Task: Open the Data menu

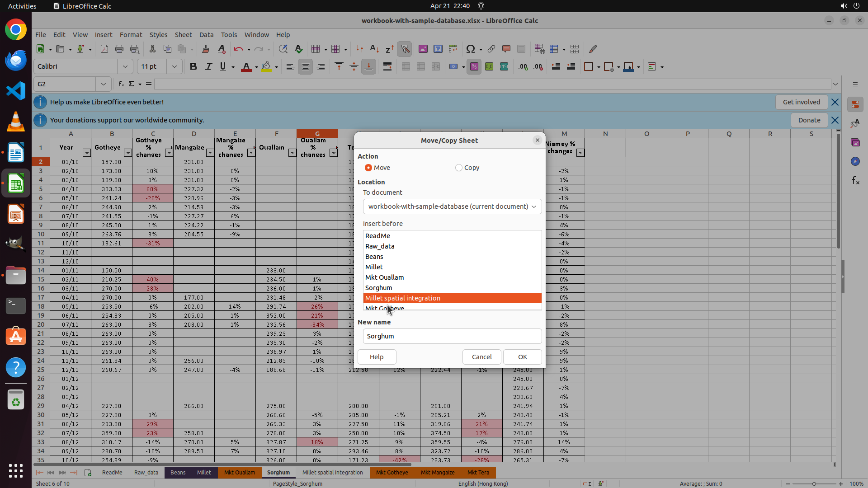Action: pos(206,35)
